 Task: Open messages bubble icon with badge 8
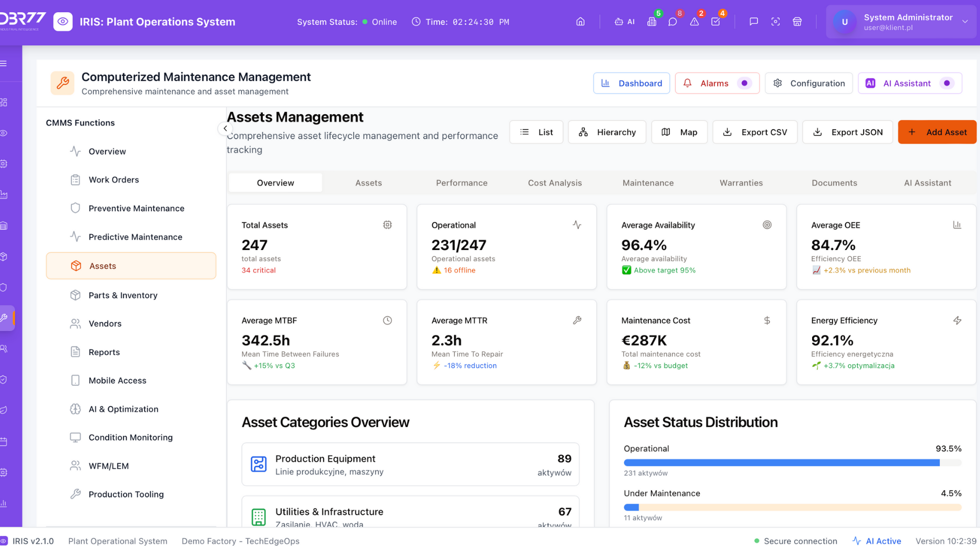pyautogui.click(x=673, y=21)
